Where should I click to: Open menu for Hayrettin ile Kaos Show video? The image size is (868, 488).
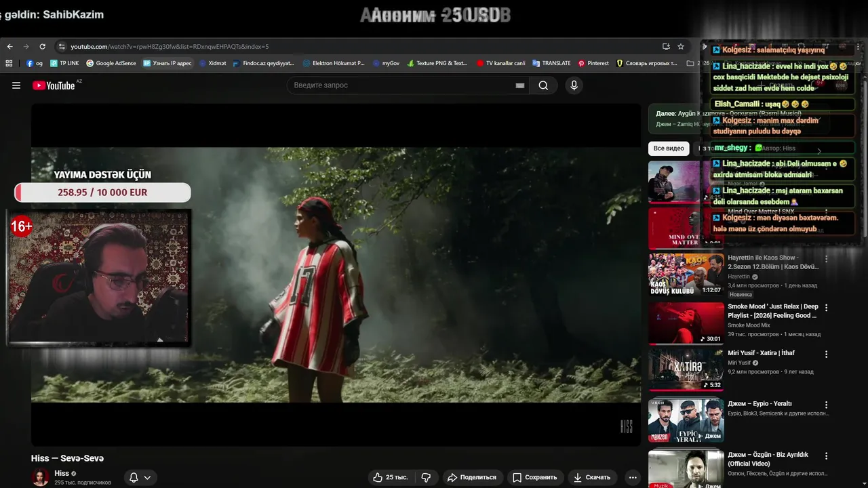(826, 259)
